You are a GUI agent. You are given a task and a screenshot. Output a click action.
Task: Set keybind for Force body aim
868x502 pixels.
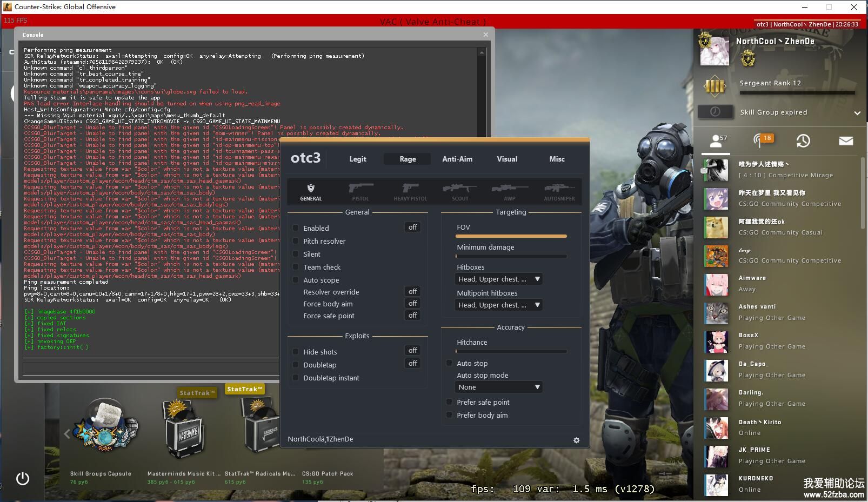[x=413, y=304]
